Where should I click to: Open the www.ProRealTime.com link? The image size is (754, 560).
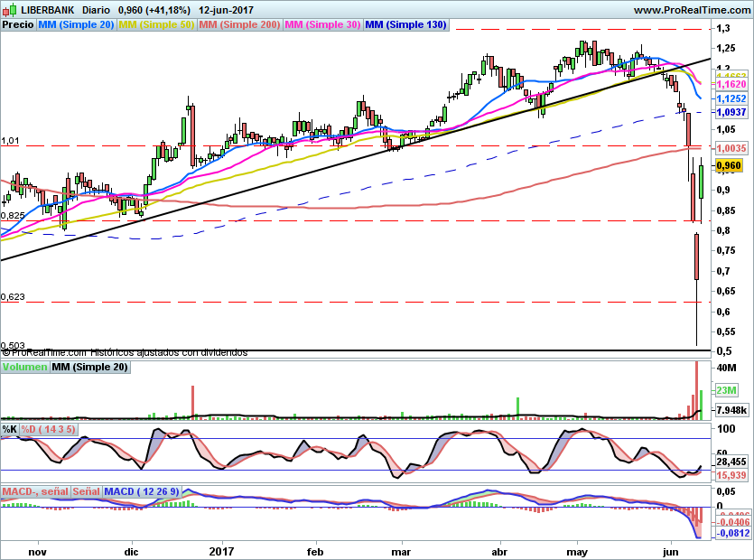click(692, 10)
